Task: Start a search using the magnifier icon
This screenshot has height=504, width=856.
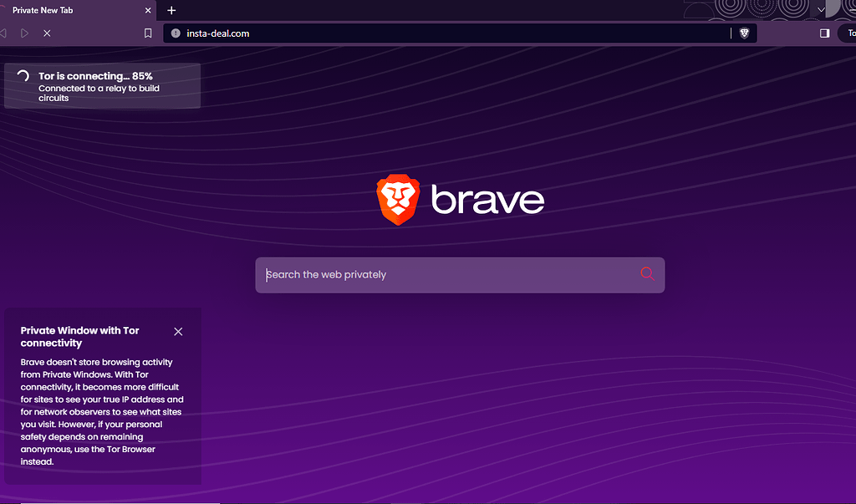Action: tap(646, 274)
